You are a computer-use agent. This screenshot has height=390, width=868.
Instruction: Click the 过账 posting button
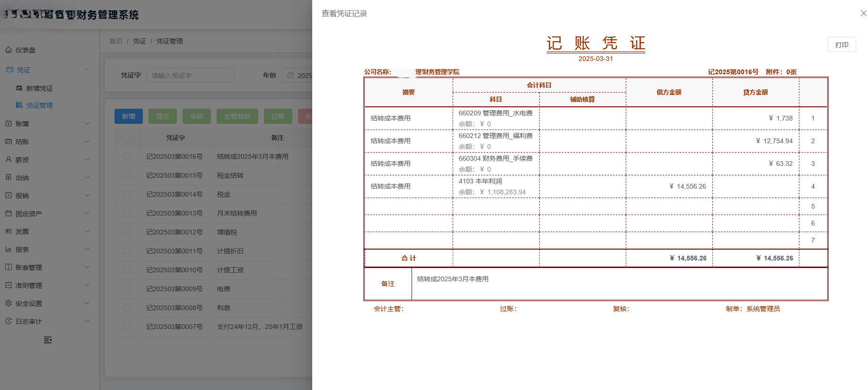278,116
